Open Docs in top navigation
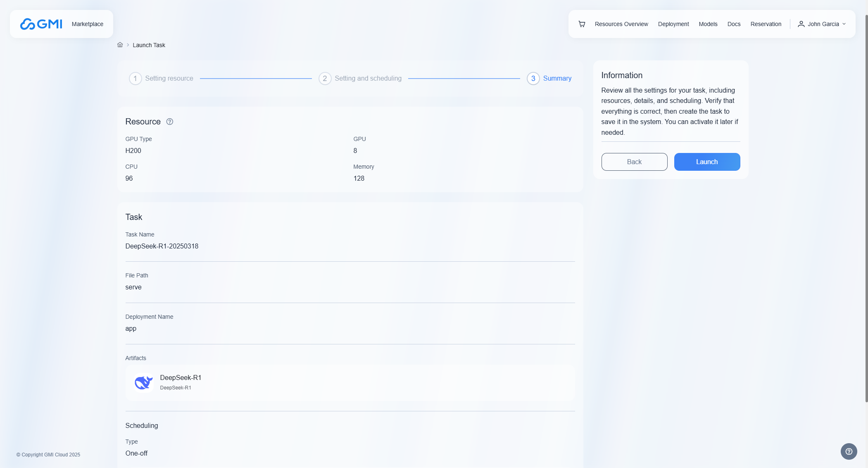Viewport: 868px width, 468px height. [734, 24]
